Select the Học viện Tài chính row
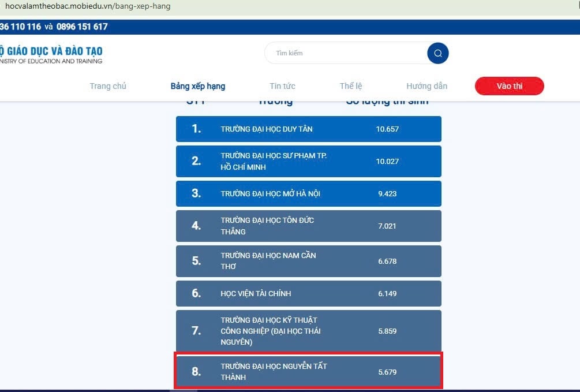This screenshot has height=392, width=580. tap(309, 293)
